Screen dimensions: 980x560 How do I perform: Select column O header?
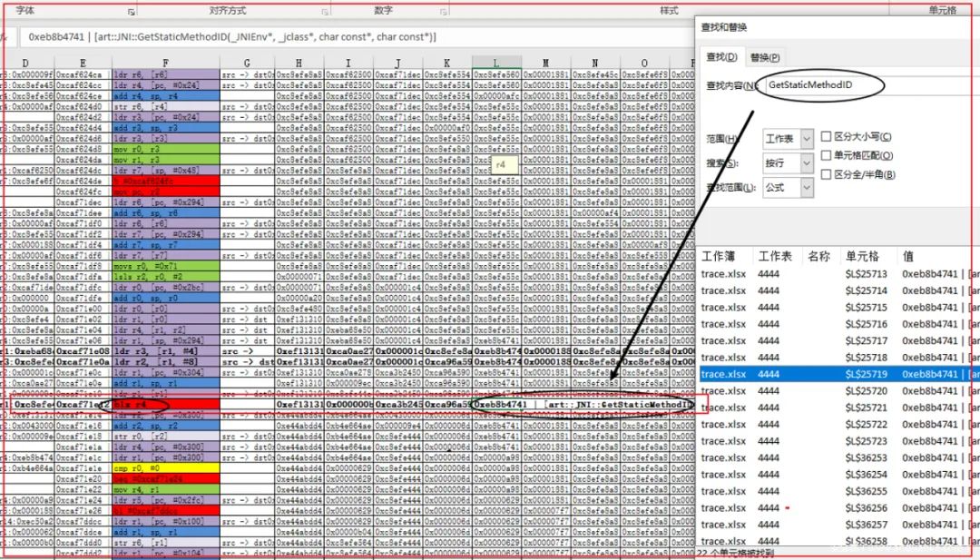pos(645,63)
